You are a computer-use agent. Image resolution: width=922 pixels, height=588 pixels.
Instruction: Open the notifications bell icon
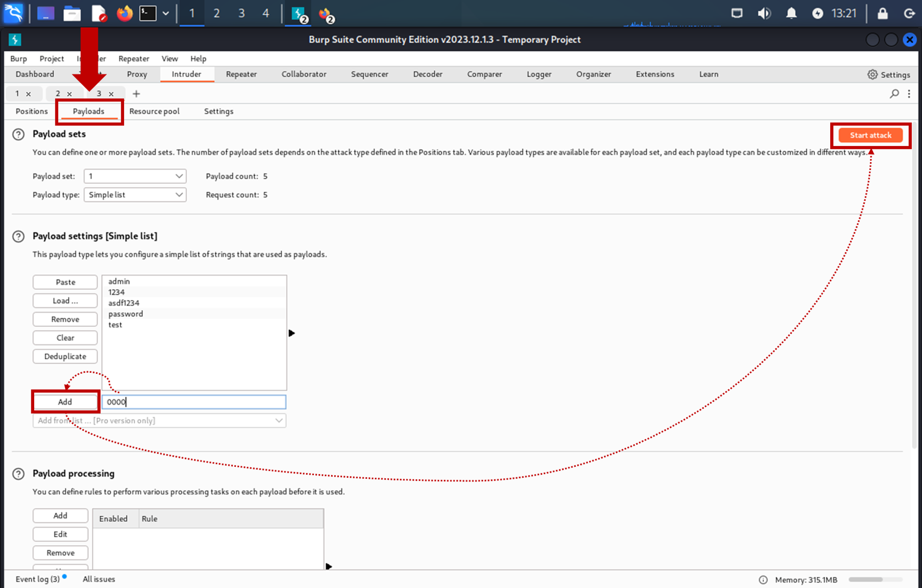pyautogui.click(x=791, y=13)
